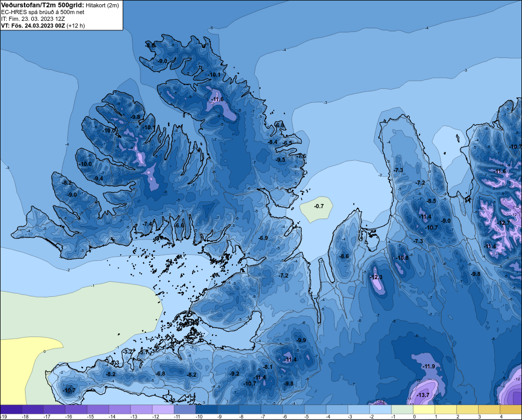Click the legend swatch between -15 and -14
The image size is (522, 420).
(98, 410)
